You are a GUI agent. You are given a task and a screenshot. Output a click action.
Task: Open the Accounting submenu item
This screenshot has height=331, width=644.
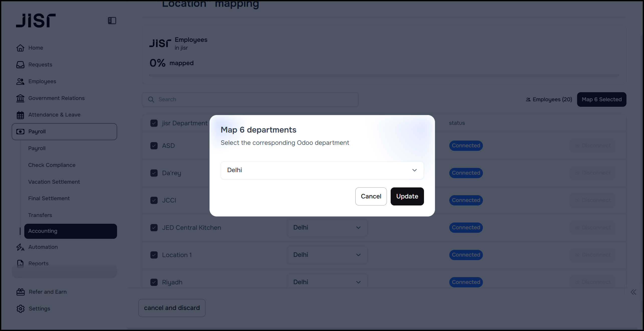[70, 231]
